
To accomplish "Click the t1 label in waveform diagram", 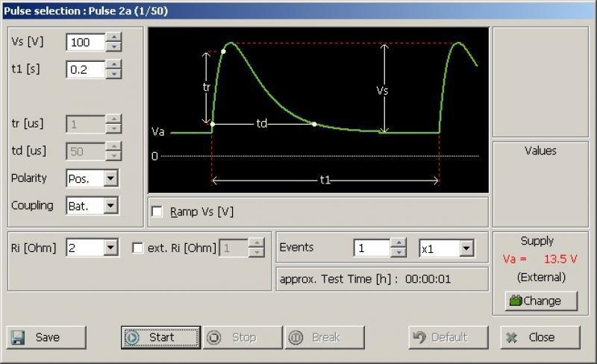I will point(325,180).
